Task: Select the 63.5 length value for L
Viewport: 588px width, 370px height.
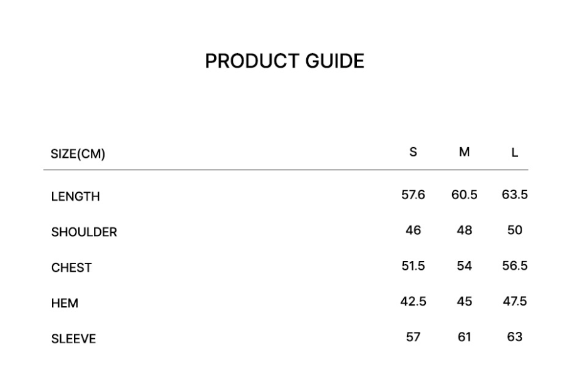Action: [x=515, y=195]
